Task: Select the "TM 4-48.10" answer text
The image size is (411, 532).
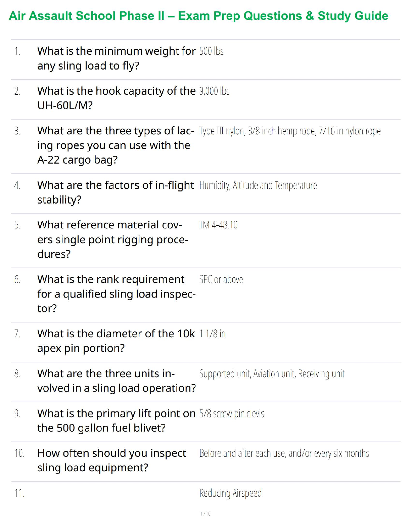Action: point(218,225)
